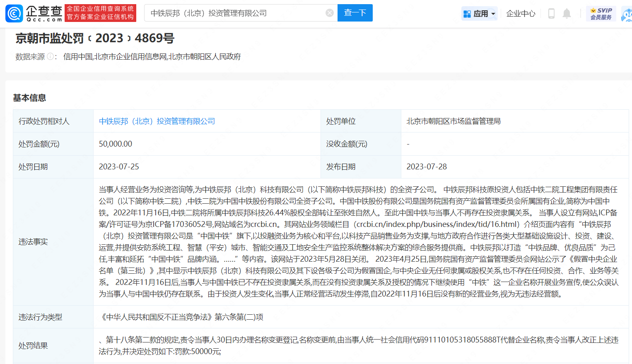Click the data source names text
632x364 pixels.
click(152, 57)
